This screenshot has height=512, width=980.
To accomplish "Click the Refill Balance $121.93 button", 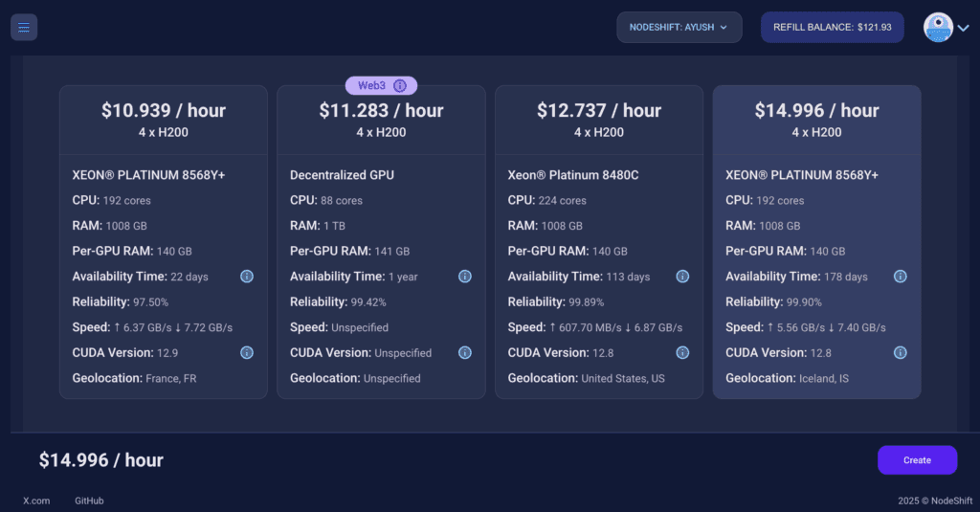I will (x=832, y=27).
